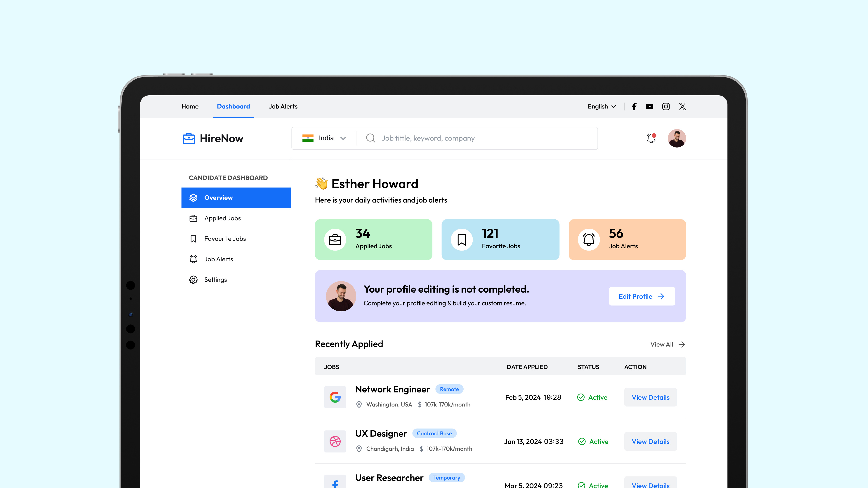Click the Edit Profile button
Screen dimensions: 868x488
point(641,296)
